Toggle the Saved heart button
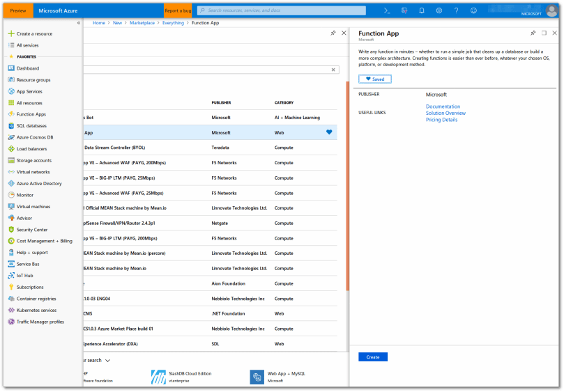The image size is (564, 392). pos(375,79)
